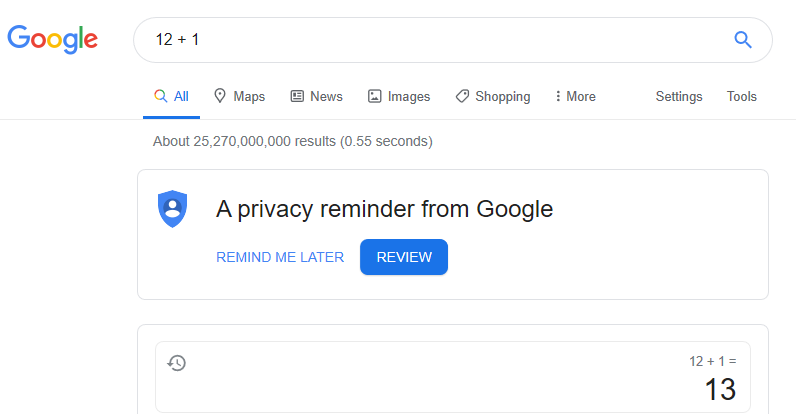Click the empty calculator display area
Viewport: 796px width, 414px height.
tap(430, 377)
